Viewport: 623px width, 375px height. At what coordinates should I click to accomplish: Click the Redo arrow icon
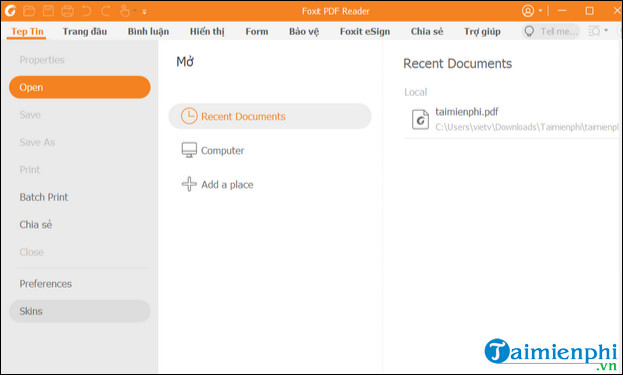(x=105, y=11)
